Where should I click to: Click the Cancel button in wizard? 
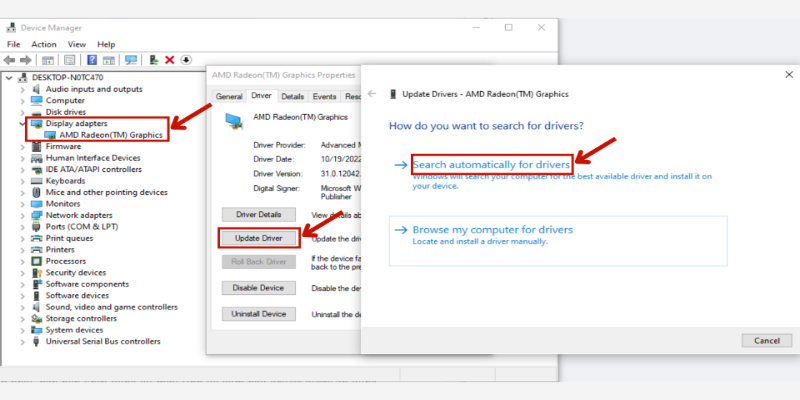click(x=766, y=340)
